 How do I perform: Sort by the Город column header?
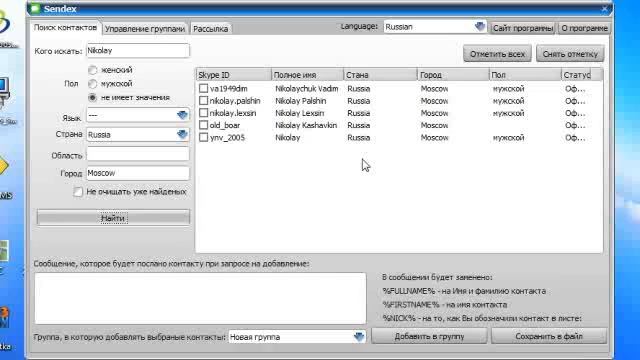(453, 75)
